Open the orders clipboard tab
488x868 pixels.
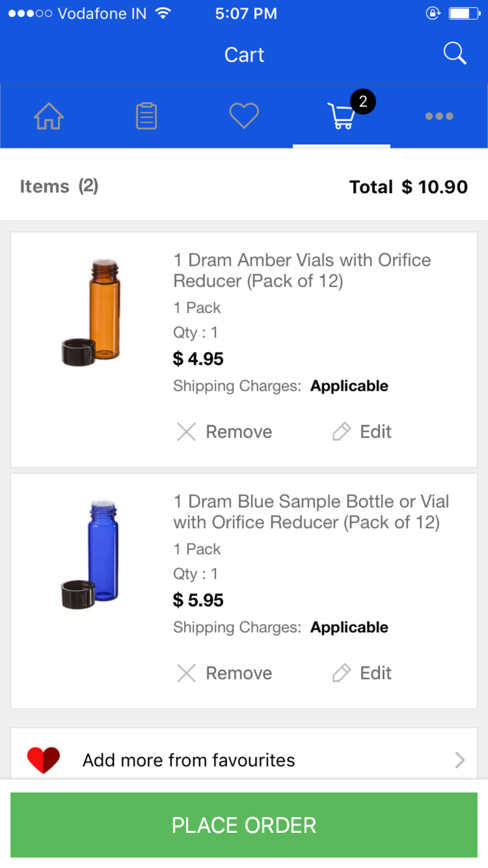[x=146, y=116]
